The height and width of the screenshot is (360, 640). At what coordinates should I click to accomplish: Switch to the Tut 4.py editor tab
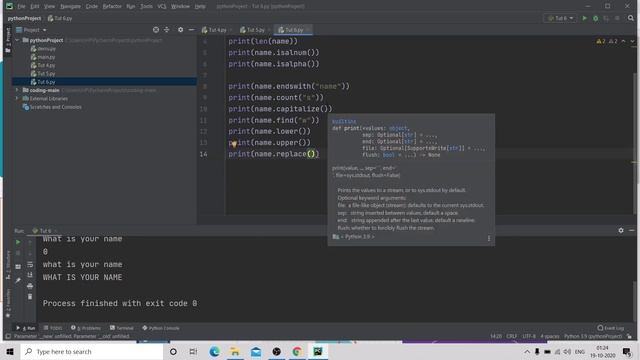click(216, 30)
